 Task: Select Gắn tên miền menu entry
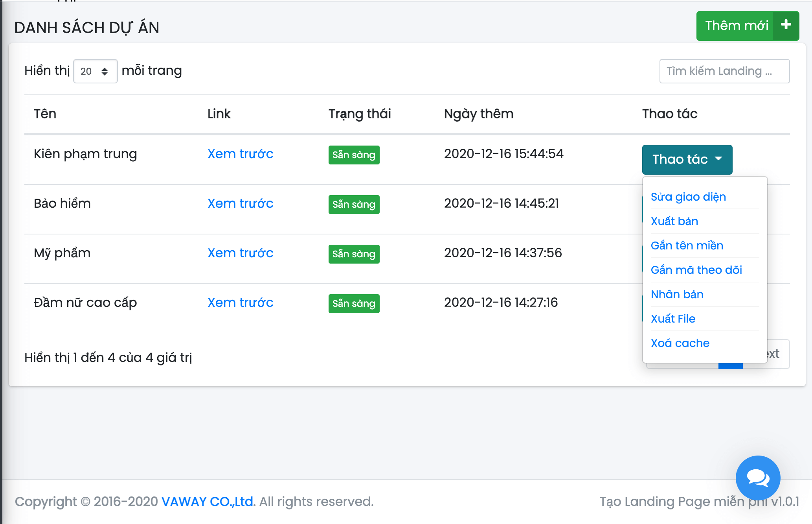pyautogui.click(x=687, y=245)
